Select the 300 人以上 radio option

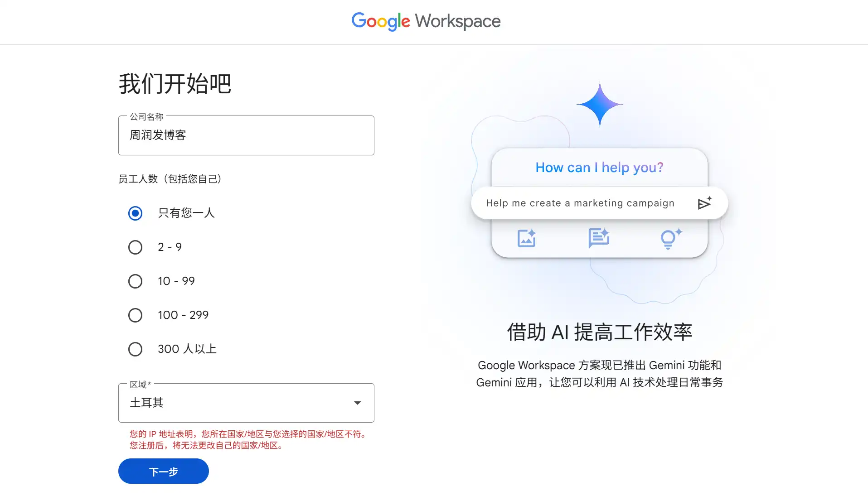[x=135, y=349]
